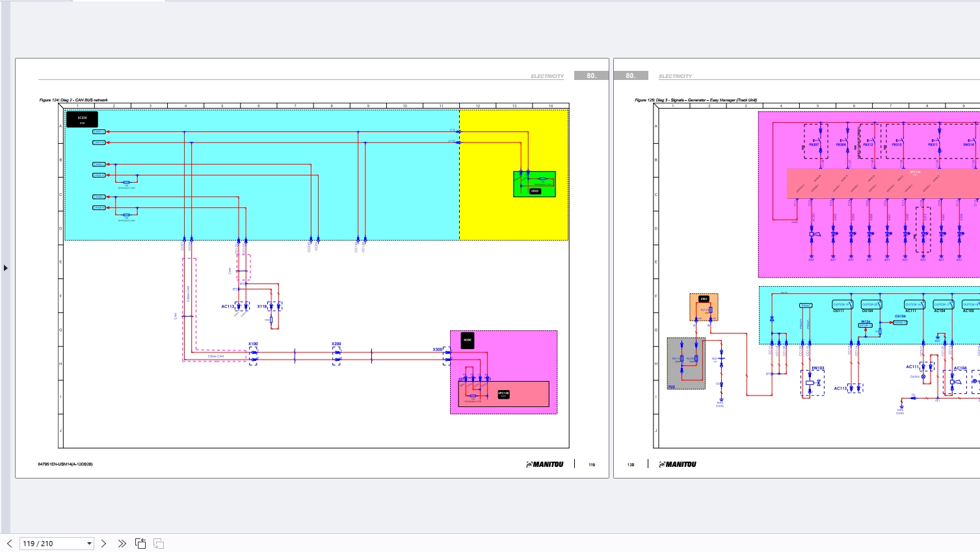Click the Manitou logo on page 119
The image size is (980, 552).
click(545, 464)
